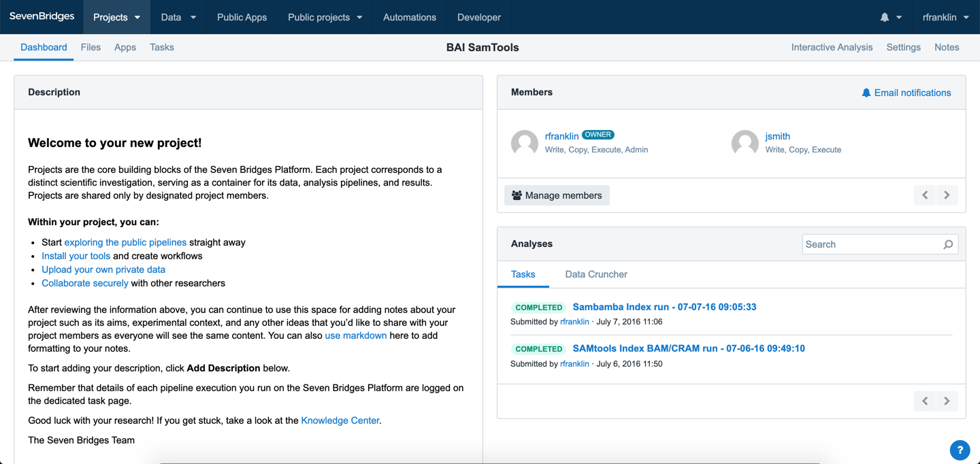
Task: Click the Manage members button
Action: pyautogui.click(x=557, y=195)
